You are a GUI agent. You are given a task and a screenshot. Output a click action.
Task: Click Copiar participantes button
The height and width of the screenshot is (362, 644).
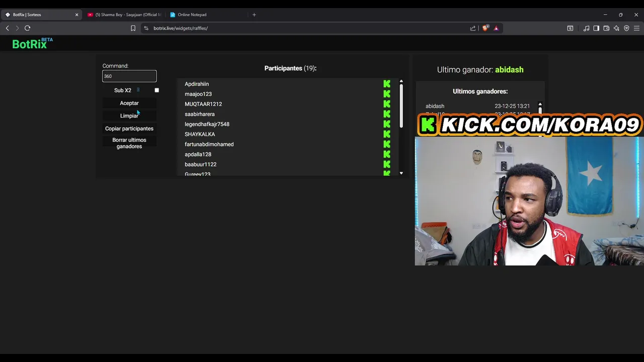[129, 129]
